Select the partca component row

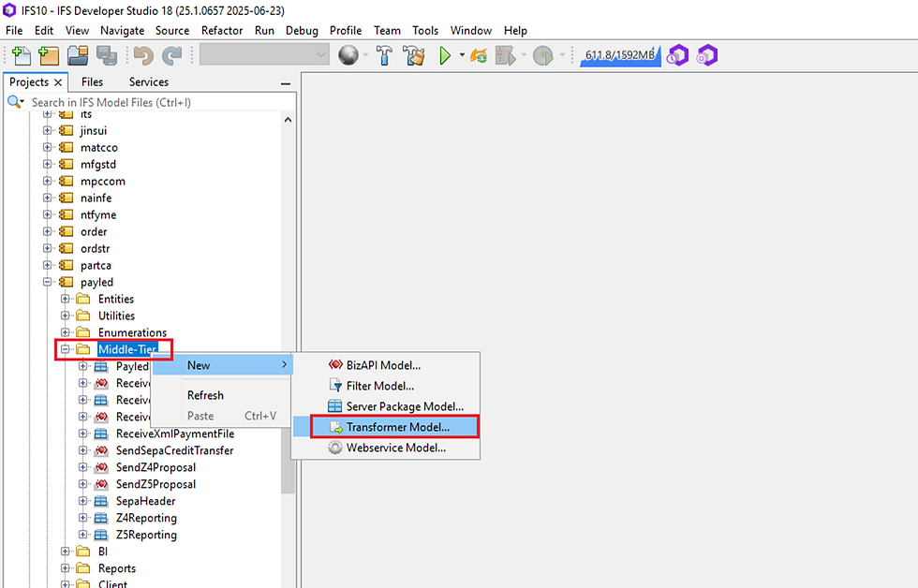[96, 265]
